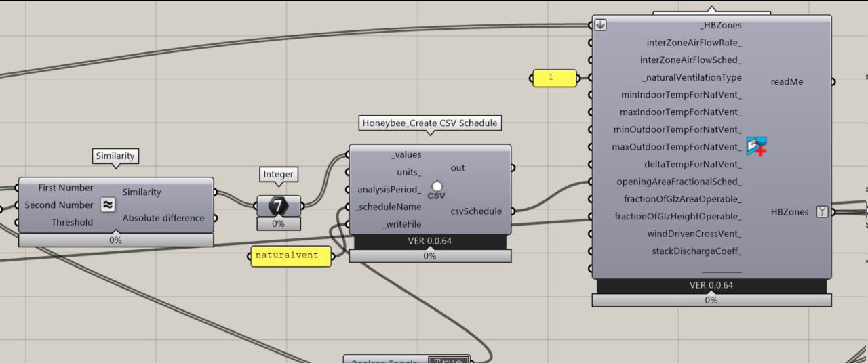
Task: Click the down-arrow icon beside _HBZones input
Action: click(600, 25)
